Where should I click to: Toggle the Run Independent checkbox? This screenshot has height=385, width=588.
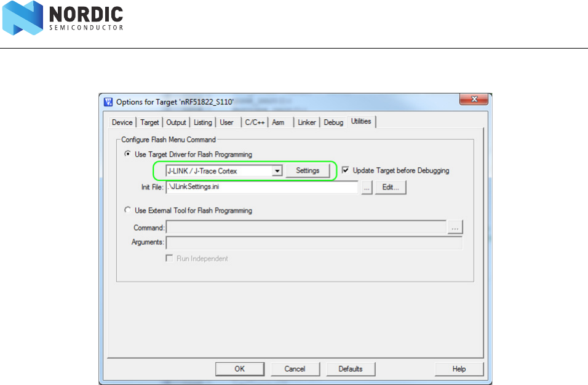coord(170,258)
